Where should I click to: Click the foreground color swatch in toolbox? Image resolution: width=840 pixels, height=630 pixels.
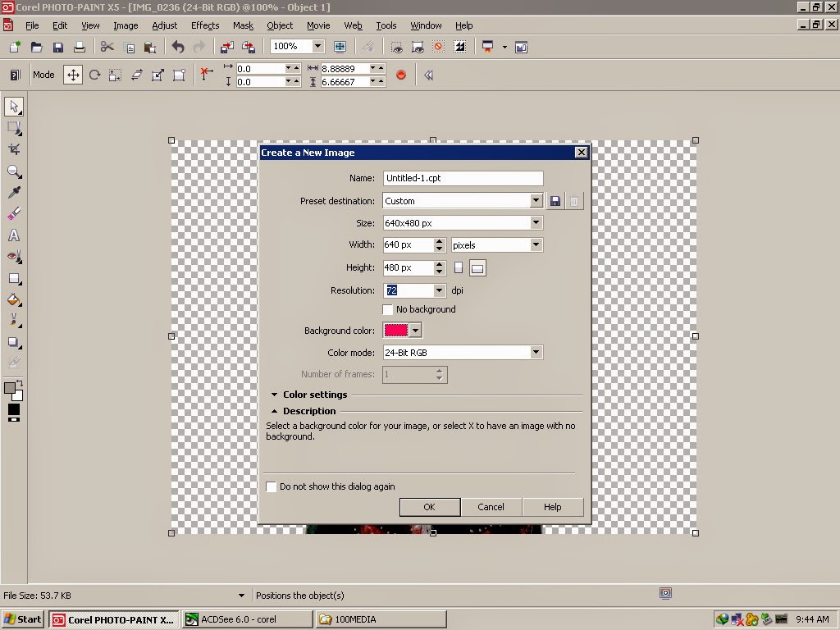tap(10, 388)
